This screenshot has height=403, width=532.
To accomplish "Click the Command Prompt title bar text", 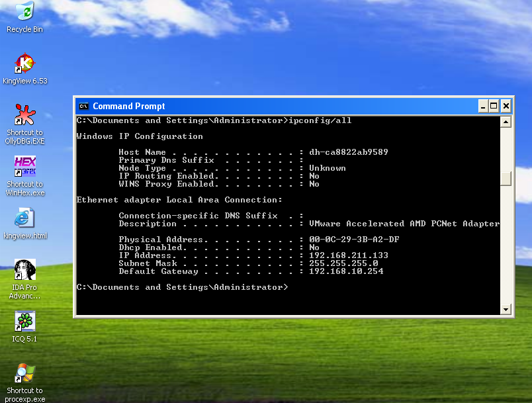I will (129, 106).
